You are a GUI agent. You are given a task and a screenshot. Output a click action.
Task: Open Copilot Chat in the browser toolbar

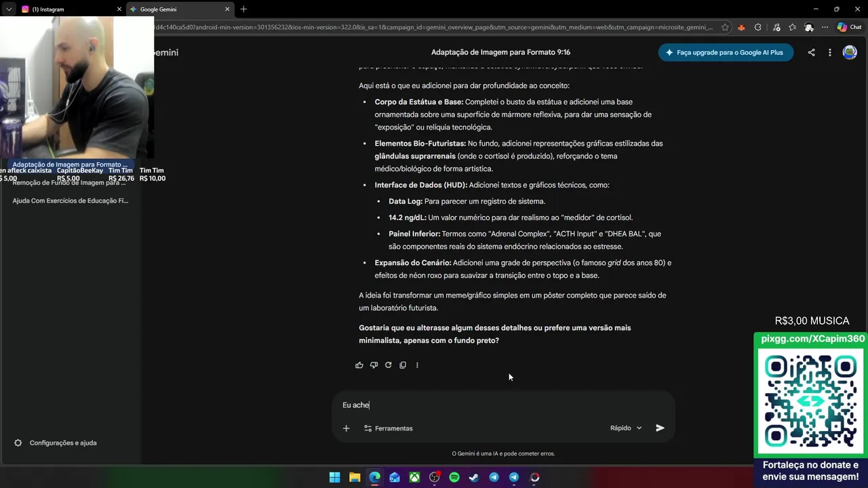(x=849, y=27)
